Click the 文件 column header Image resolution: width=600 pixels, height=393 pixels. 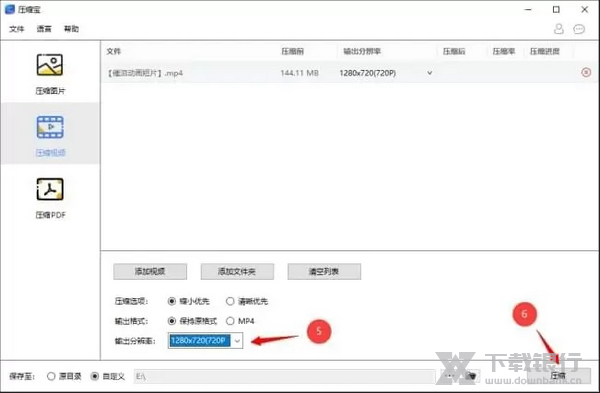point(114,51)
